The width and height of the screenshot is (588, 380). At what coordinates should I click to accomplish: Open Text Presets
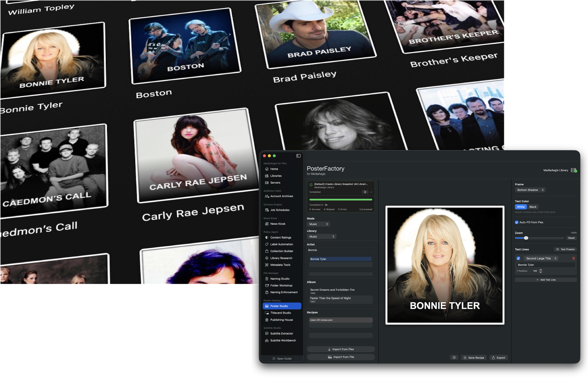click(x=565, y=250)
